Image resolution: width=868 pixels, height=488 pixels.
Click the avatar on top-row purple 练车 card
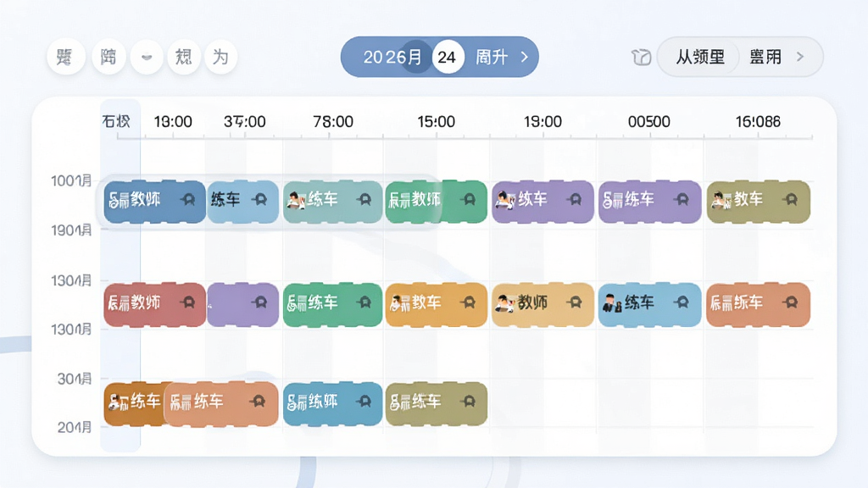coord(504,200)
